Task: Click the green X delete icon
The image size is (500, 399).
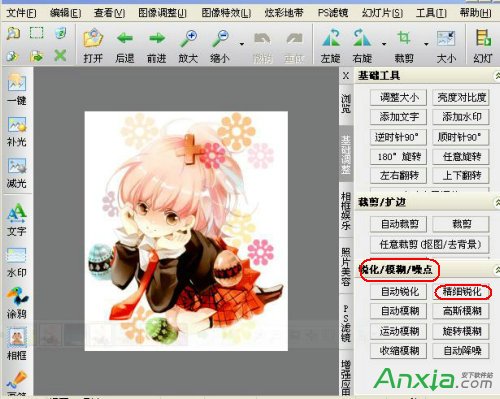Action: (60, 56)
